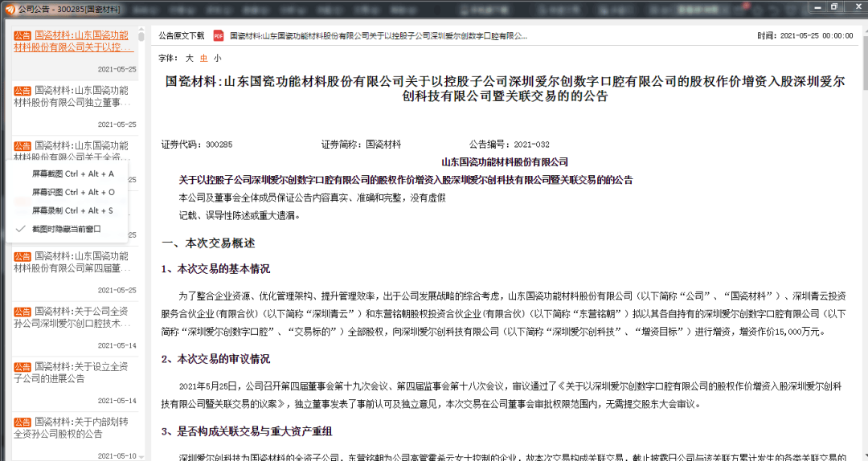
Task: Click 公告编号: 2021-032 text
Action: [x=510, y=145]
